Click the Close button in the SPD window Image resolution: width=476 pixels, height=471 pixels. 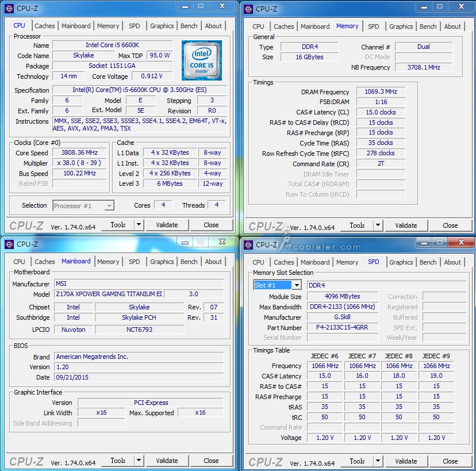[x=451, y=461]
